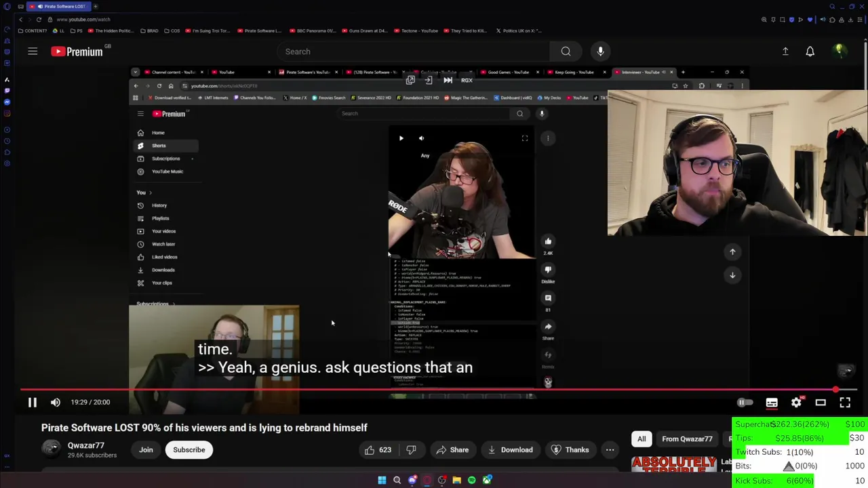The height and width of the screenshot is (488, 868).
Task: Open a new browser tab
Action: (96, 6)
